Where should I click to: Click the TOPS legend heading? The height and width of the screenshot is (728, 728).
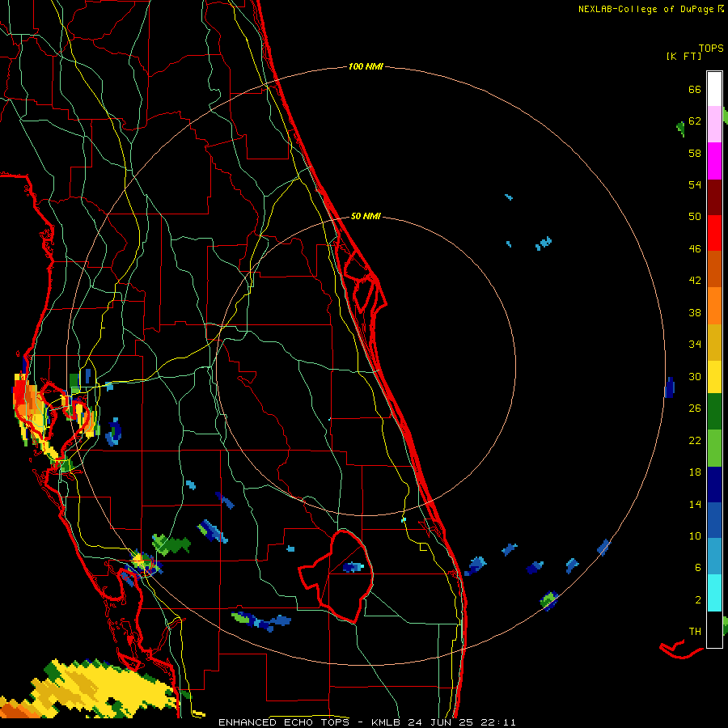pyautogui.click(x=711, y=48)
